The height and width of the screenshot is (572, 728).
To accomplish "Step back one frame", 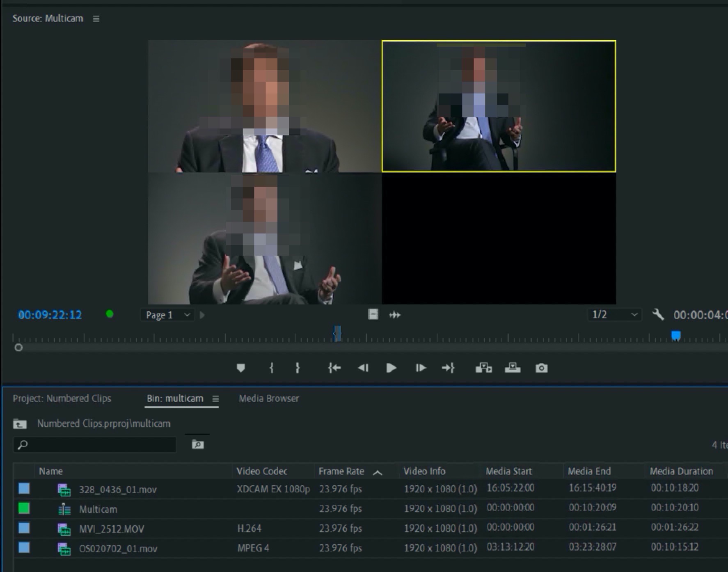I will coord(363,368).
